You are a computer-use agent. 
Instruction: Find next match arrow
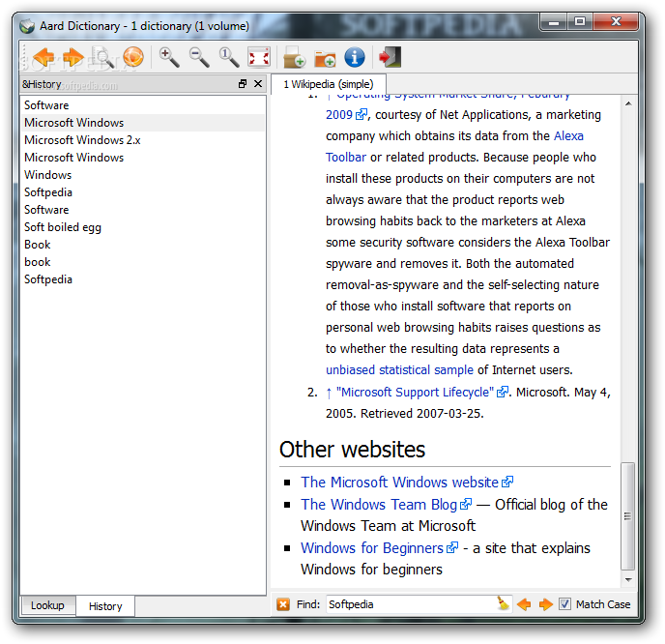(546, 604)
